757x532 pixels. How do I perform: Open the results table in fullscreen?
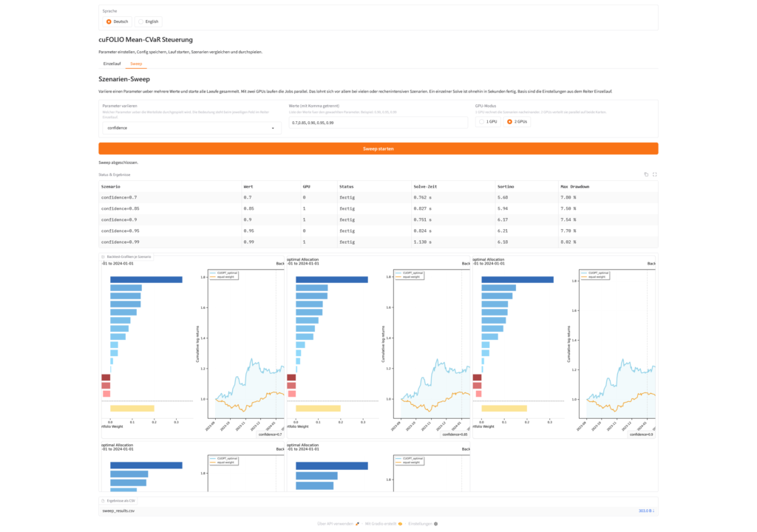pos(655,175)
